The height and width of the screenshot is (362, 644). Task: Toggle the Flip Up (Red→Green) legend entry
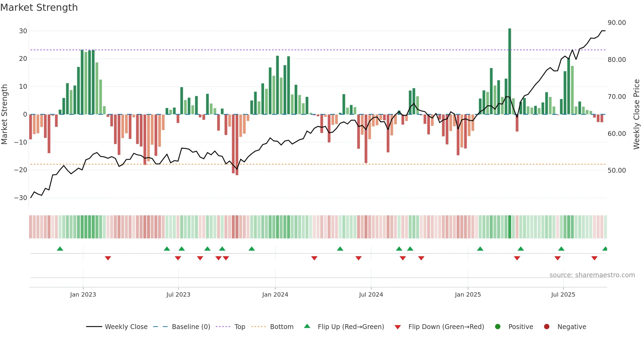pos(344,327)
